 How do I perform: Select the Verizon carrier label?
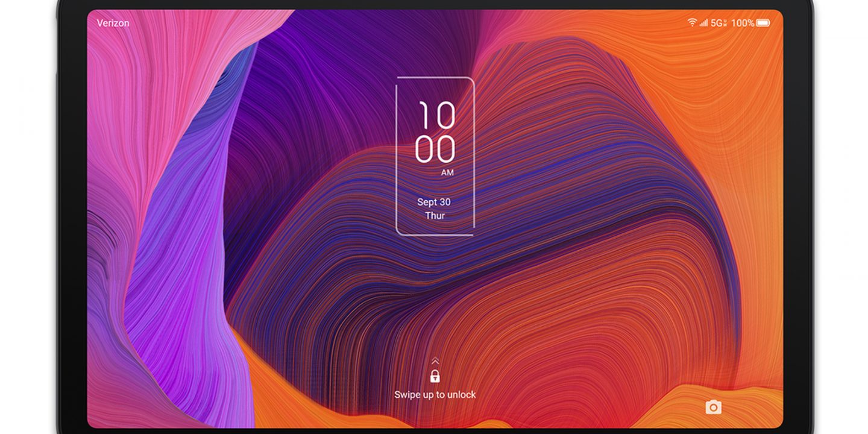(x=113, y=22)
